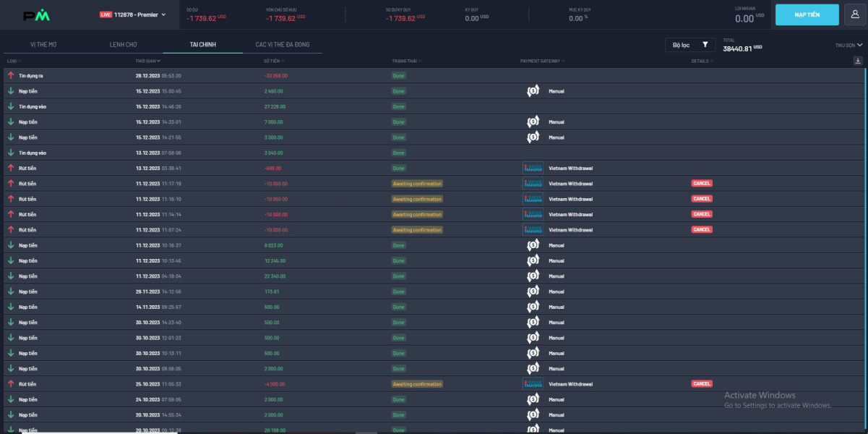This screenshot has width=868, height=434.
Task: Click Manual gateway icon on 15.12.2023 15:00:45
Action: [533, 91]
